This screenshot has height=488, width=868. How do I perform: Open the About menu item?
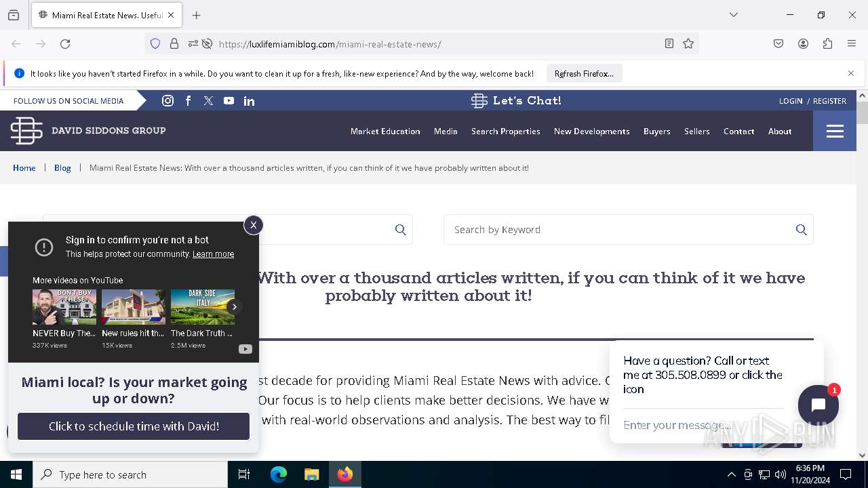click(x=780, y=131)
